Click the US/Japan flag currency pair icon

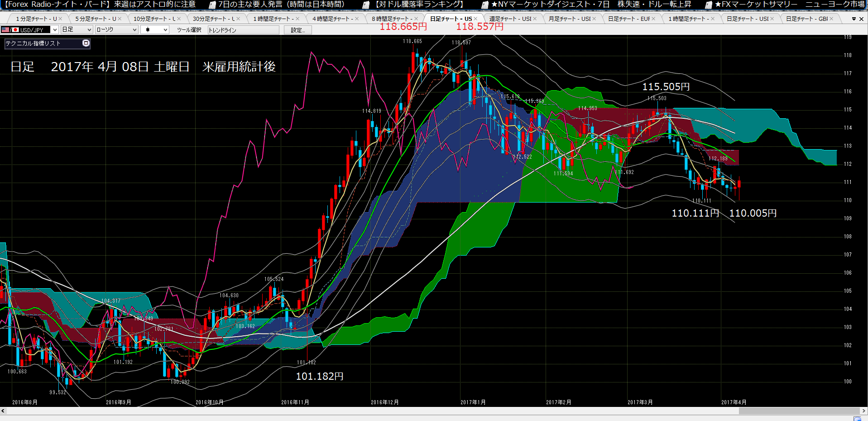[x=10, y=29]
